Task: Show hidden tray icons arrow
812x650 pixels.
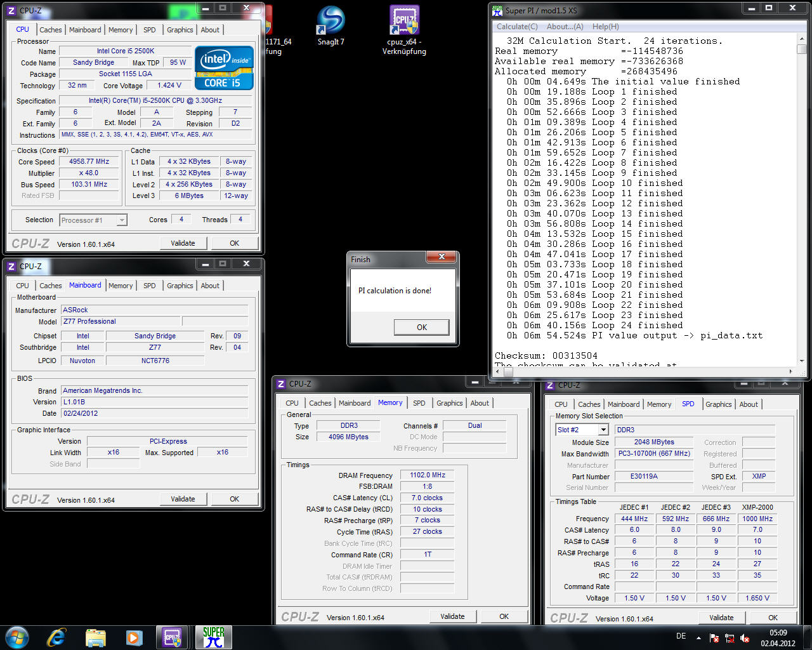Action: click(698, 638)
